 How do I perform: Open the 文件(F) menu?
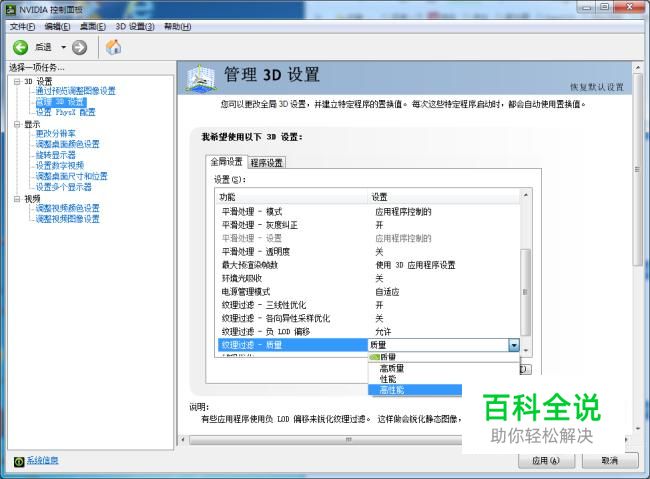[23, 27]
